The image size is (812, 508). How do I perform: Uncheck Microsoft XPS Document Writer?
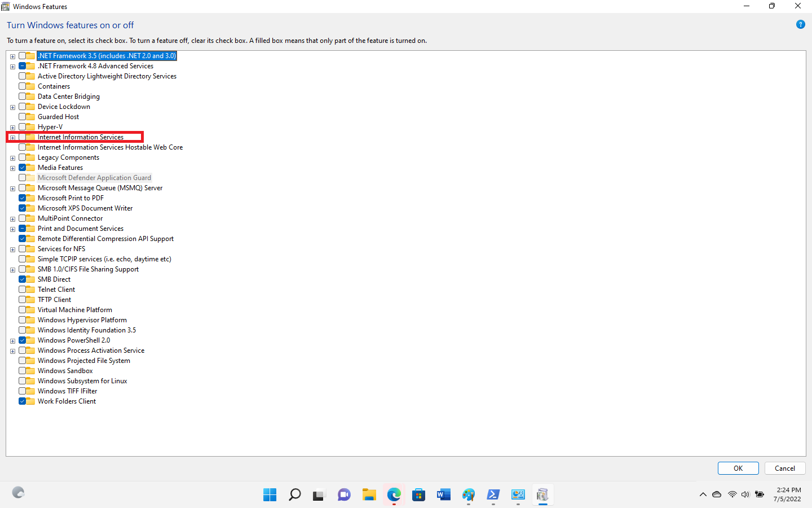(22, 208)
